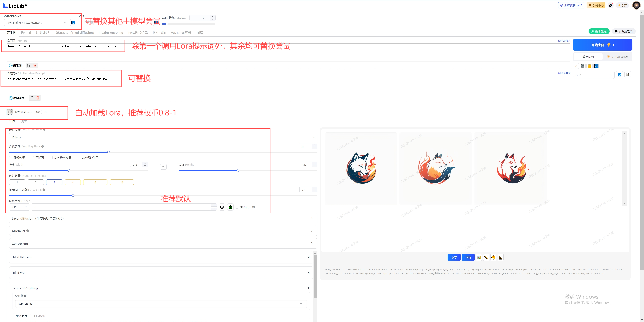Set number of images to 1
Image resolution: width=644 pixels, height=322 pixels.
tap(17, 182)
